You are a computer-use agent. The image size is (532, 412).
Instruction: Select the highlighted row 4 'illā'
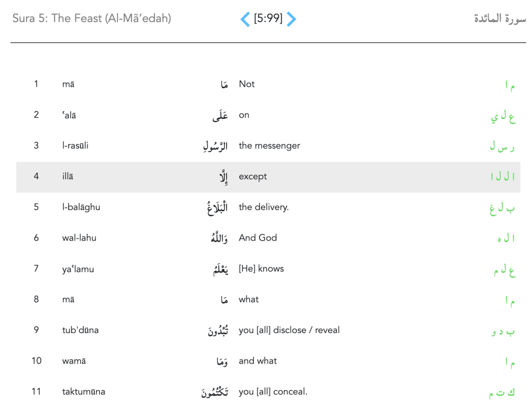point(68,177)
